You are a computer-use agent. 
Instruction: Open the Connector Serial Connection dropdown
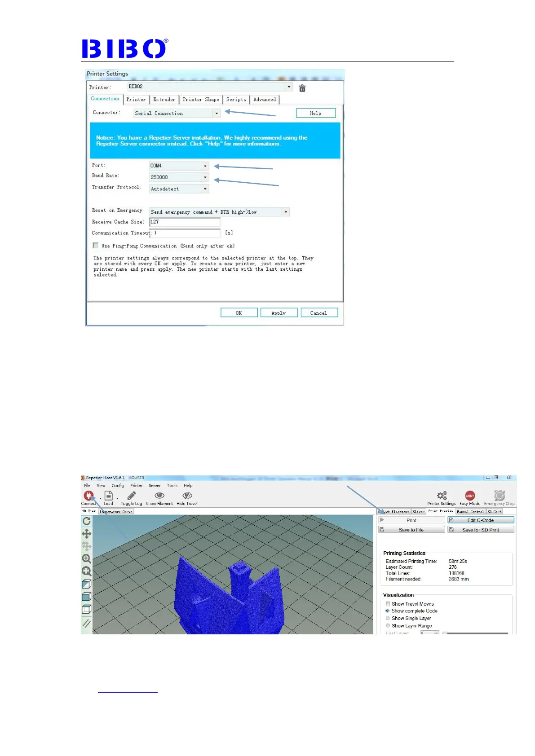(217, 113)
